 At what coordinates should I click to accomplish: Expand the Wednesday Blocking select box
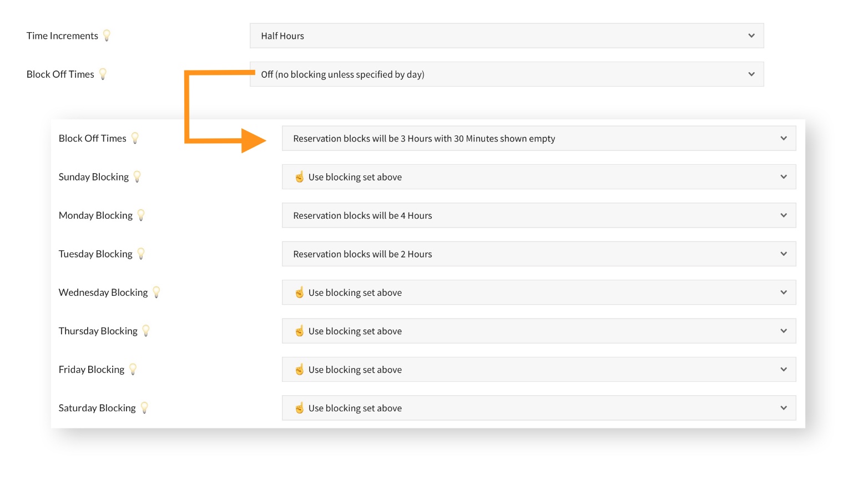point(538,293)
